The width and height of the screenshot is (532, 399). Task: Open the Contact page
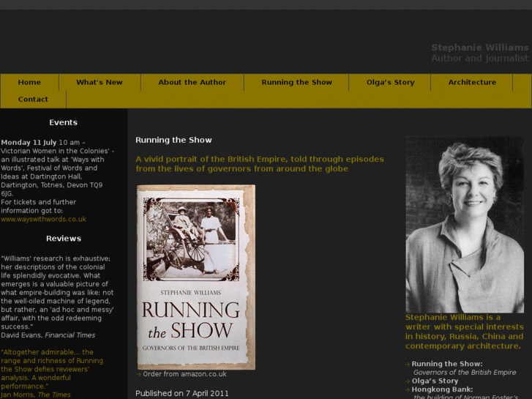[33, 100]
